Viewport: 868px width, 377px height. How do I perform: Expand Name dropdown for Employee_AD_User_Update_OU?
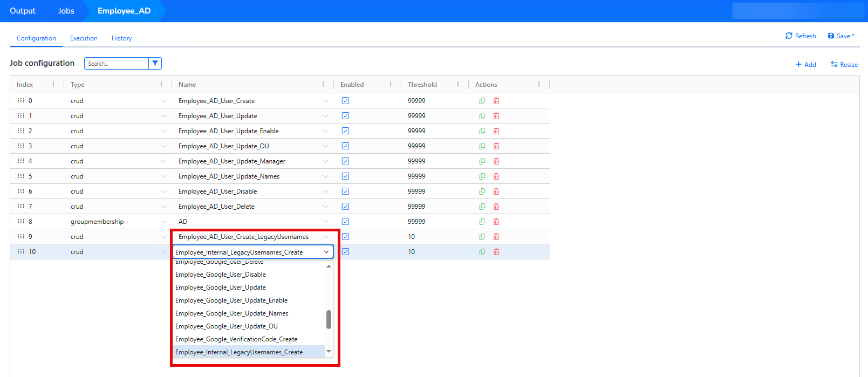(325, 146)
